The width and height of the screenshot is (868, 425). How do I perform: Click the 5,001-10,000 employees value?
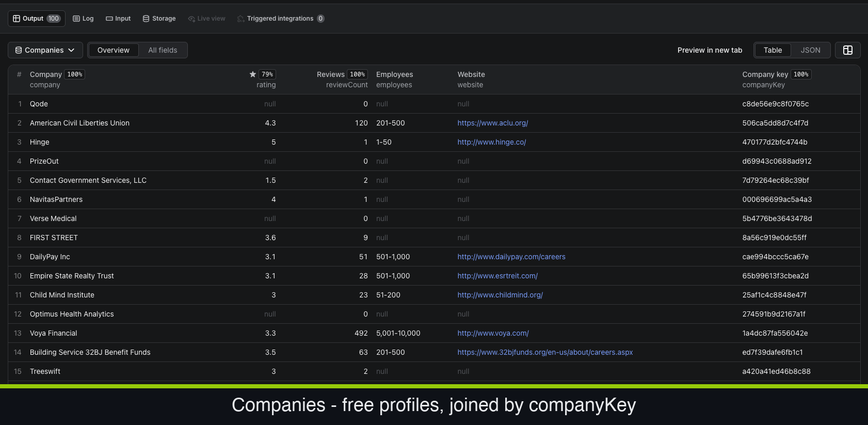click(x=398, y=333)
